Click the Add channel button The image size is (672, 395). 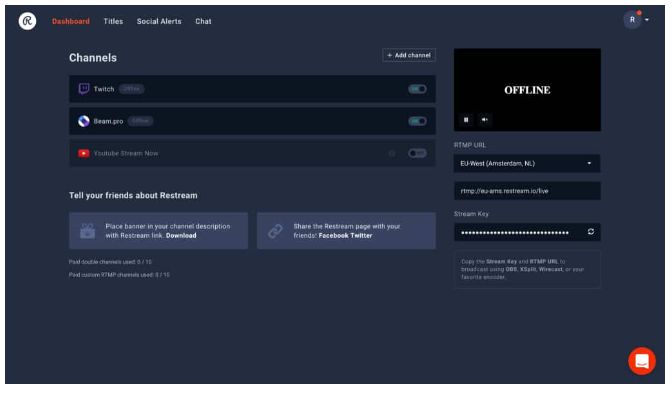coord(409,55)
